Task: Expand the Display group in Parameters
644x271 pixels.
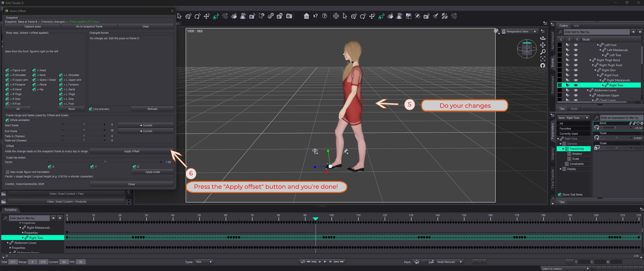Action: (561, 169)
